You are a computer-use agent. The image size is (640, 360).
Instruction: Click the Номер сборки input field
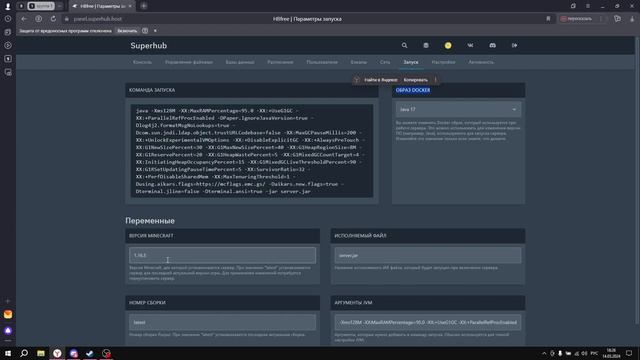pyautogui.click(x=222, y=322)
